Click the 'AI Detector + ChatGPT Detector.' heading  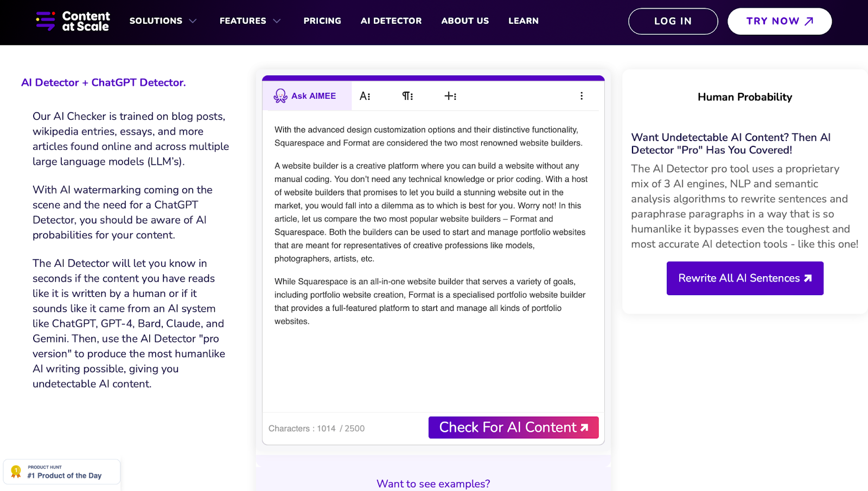[104, 82]
